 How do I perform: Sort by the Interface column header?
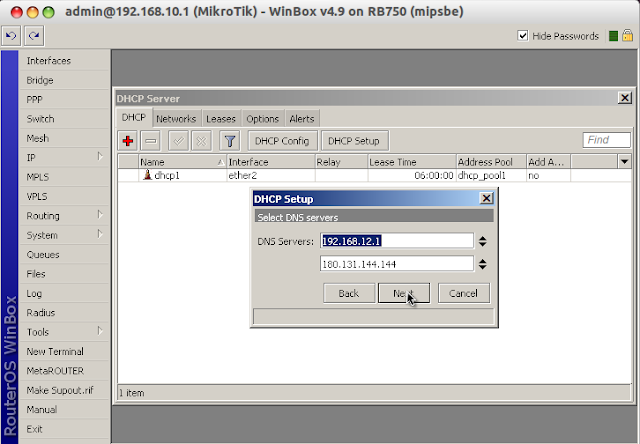tap(271, 162)
